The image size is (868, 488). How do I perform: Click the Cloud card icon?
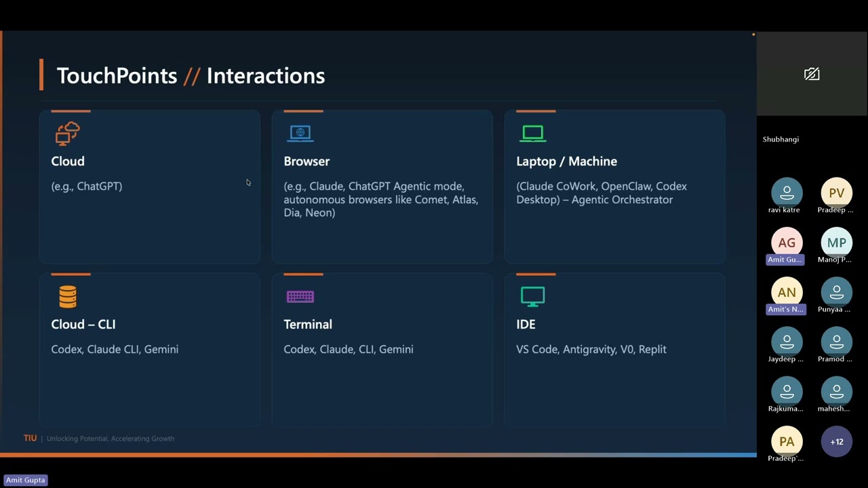68,134
